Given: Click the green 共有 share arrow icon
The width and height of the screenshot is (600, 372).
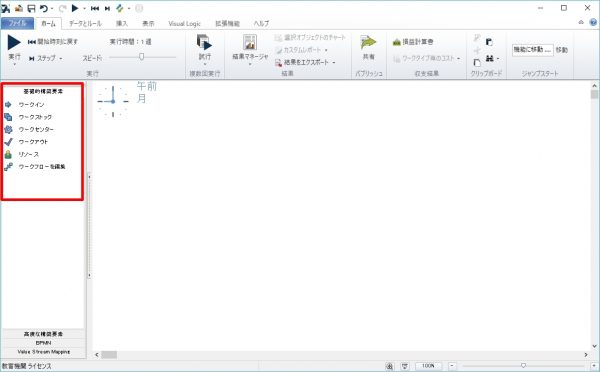Looking at the screenshot, I should point(368,42).
